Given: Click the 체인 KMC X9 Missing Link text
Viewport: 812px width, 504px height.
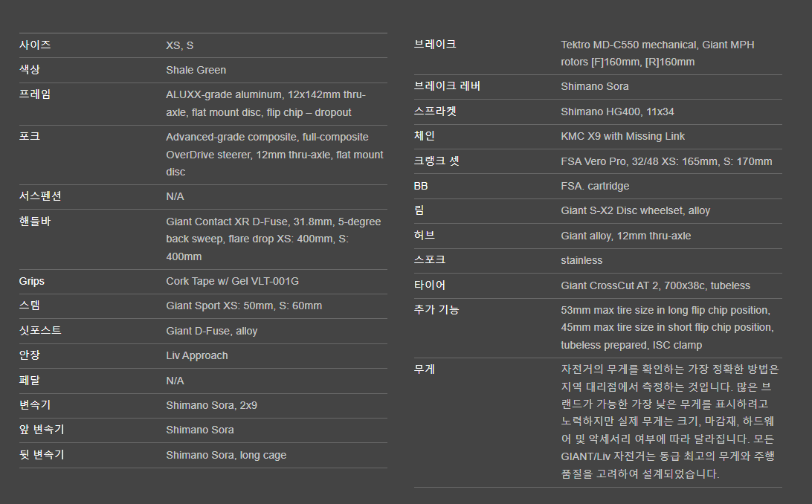Looking at the screenshot, I should pos(622,136).
